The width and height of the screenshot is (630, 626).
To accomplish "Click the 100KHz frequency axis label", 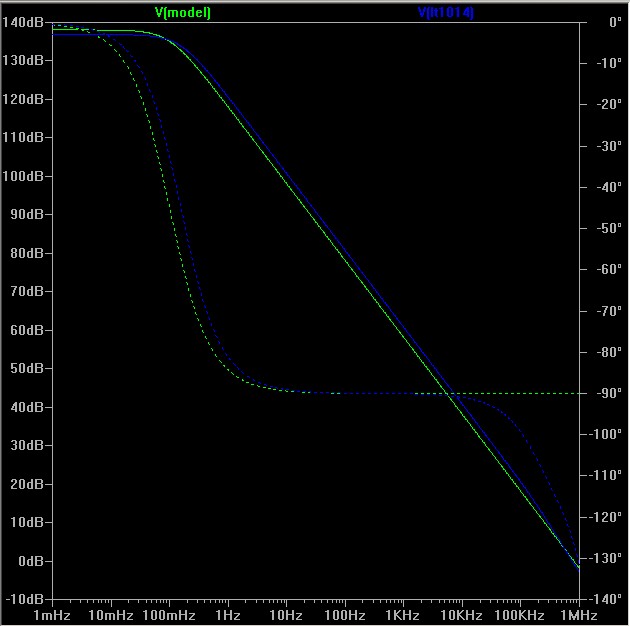I will [x=519, y=613].
